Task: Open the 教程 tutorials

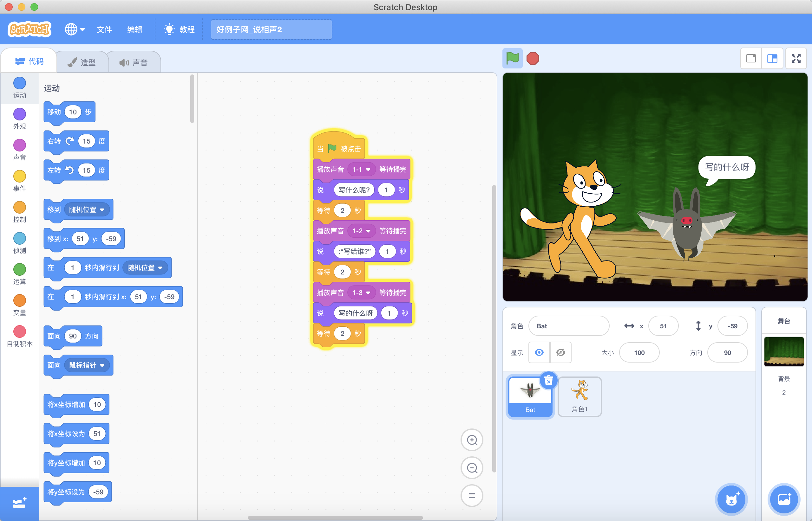Action: click(179, 29)
